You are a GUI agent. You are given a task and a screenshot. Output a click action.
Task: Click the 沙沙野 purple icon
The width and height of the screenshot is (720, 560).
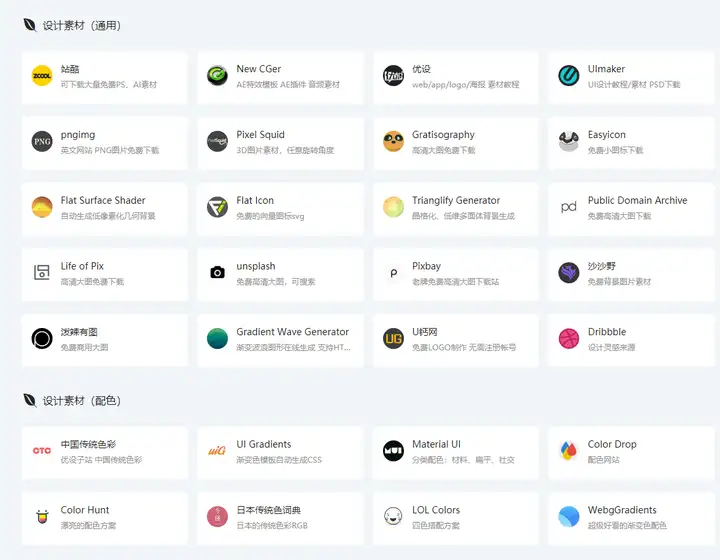tap(569, 273)
